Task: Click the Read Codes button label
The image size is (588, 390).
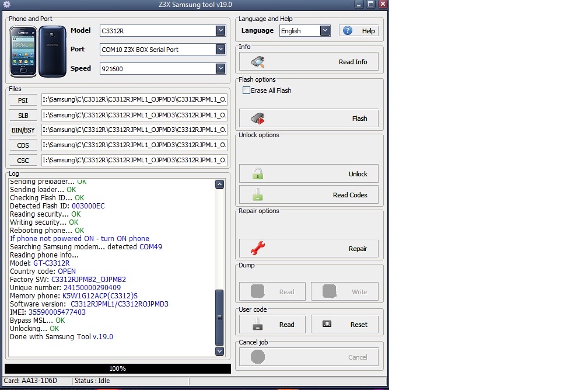Action: click(x=350, y=195)
